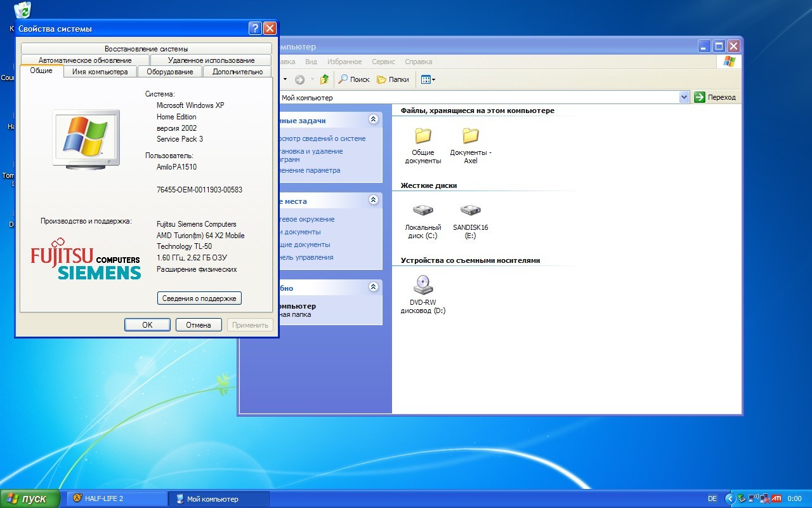Click the Переход go button
This screenshot has width=812, height=508.
(715, 97)
